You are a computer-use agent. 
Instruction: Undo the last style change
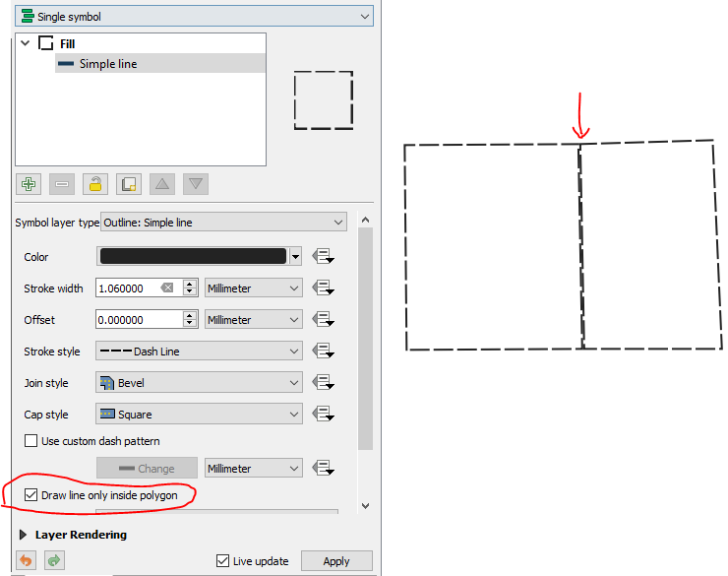click(x=26, y=560)
